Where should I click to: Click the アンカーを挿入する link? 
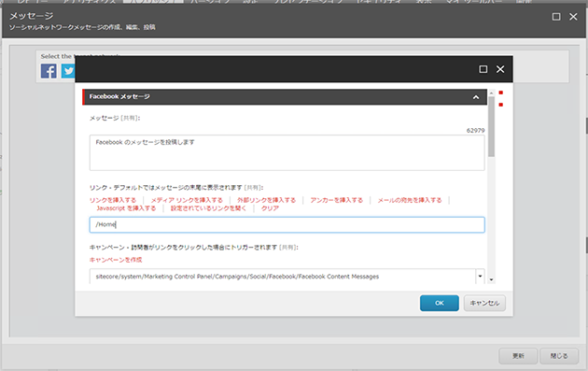coord(336,200)
